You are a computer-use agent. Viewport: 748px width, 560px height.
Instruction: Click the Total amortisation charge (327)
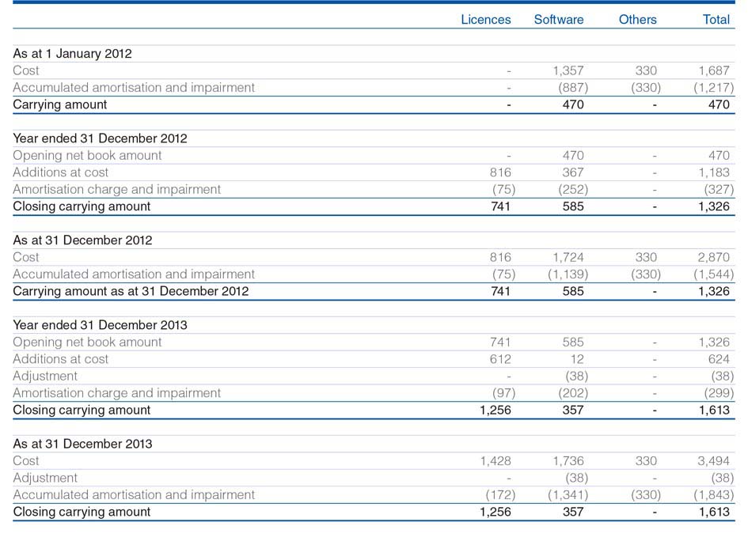coord(719,190)
